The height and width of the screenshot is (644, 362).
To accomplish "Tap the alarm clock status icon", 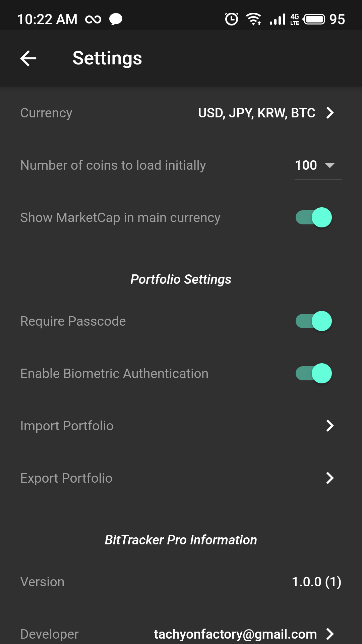I will (x=231, y=19).
